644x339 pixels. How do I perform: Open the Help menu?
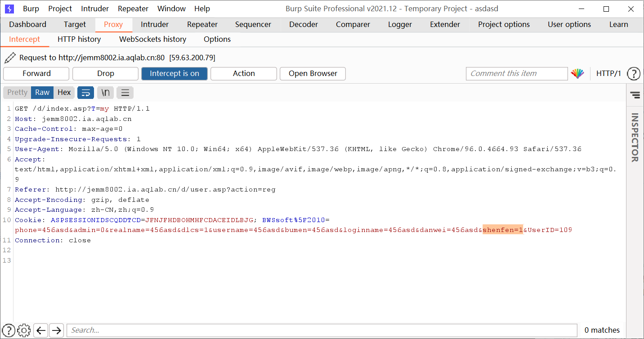tap(202, 9)
